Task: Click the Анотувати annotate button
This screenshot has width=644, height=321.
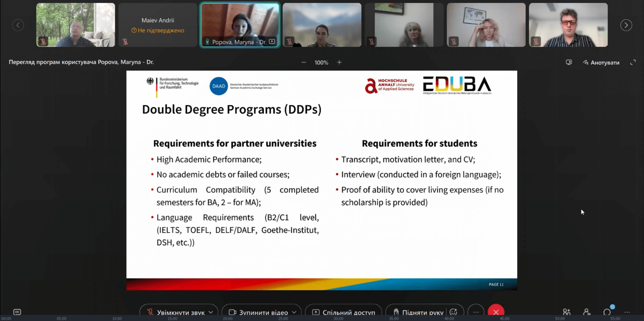Action: (601, 62)
